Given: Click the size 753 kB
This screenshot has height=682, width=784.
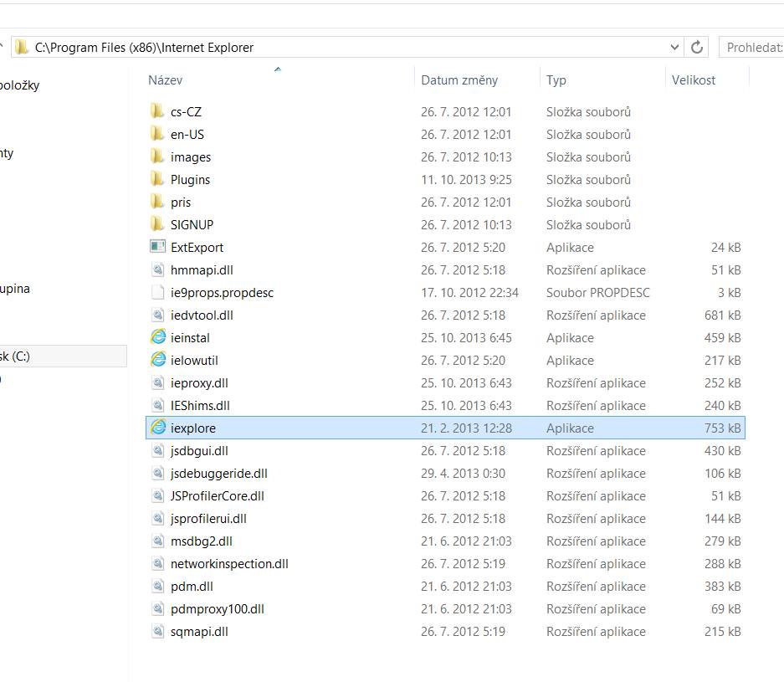Looking at the screenshot, I should (x=722, y=428).
